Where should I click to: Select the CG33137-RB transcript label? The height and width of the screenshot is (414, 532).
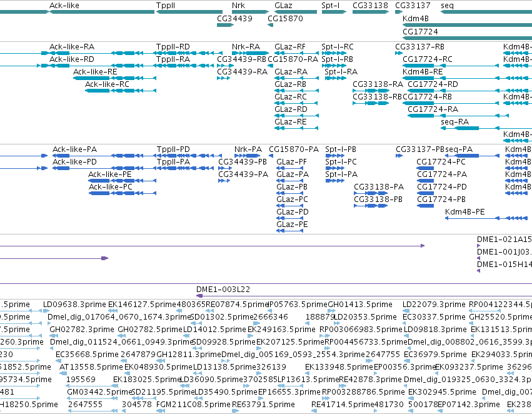click(x=419, y=46)
